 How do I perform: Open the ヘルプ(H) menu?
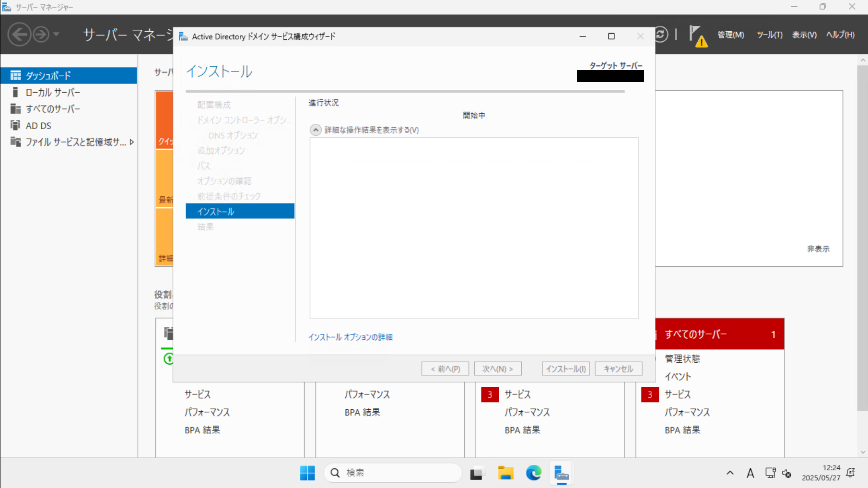(840, 35)
